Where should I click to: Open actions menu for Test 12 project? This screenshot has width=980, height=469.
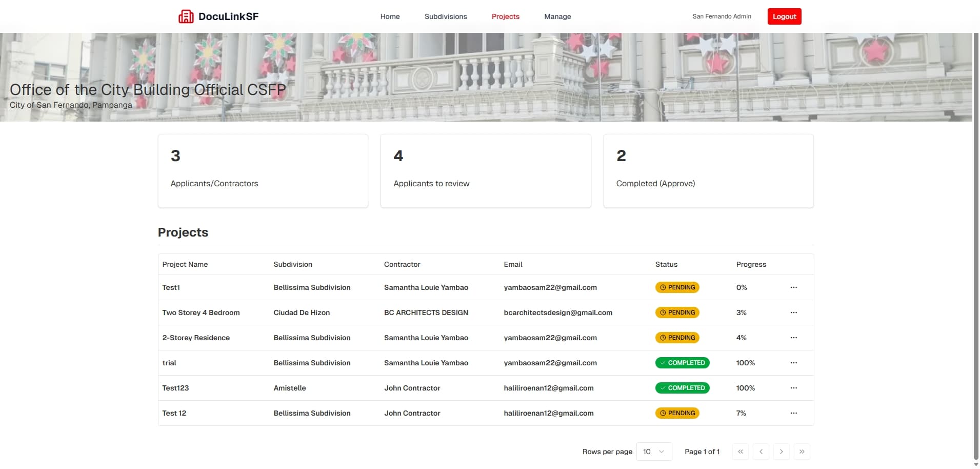point(793,413)
